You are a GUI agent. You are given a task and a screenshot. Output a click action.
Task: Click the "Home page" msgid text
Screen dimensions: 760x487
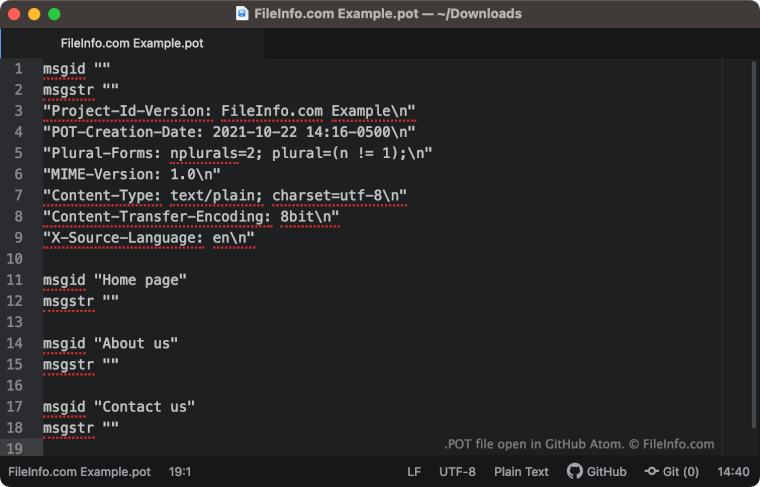(x=141, y=280)
